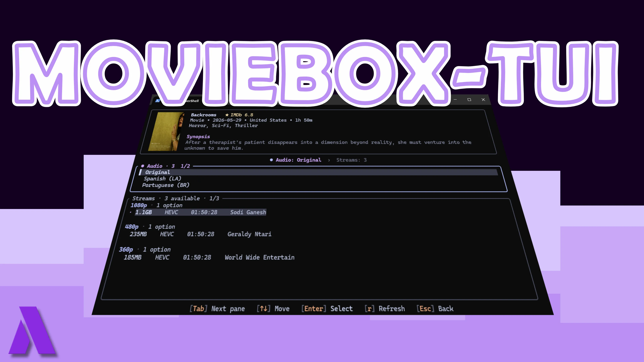Viewport: 644px width, 362px height.
Task: Click the Streams 3 available pane title
Action: pos(176,198)
